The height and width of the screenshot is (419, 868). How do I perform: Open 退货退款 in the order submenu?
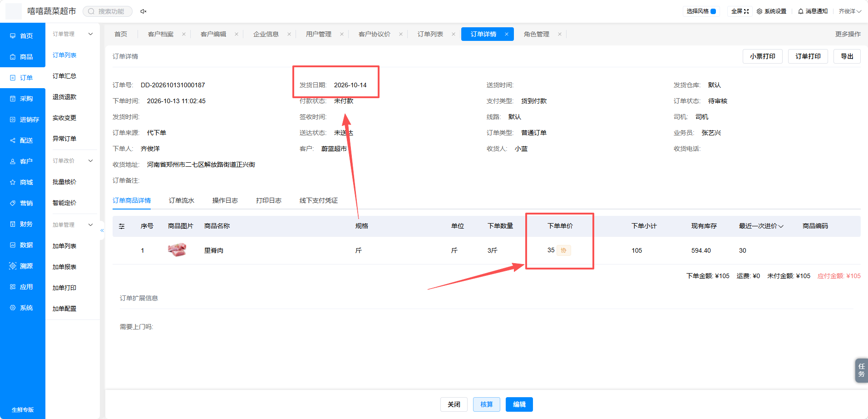[64, 97]
